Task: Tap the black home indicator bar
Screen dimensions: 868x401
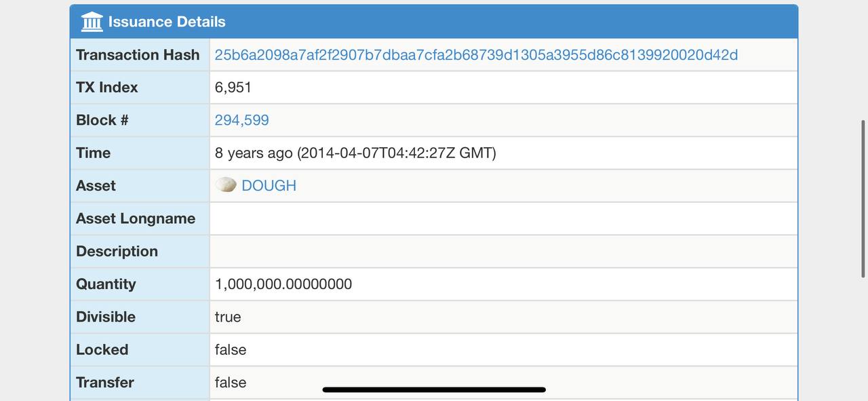Action: point(434,389)
